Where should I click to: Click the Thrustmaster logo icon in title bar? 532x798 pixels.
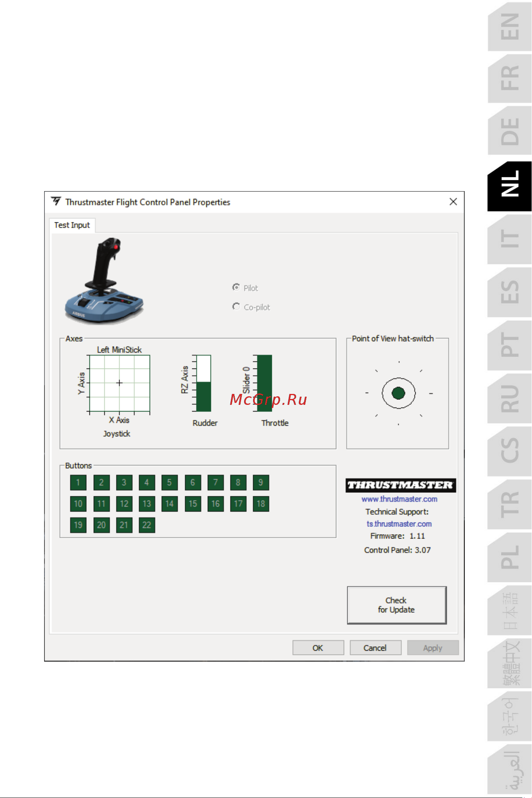click(x=56, y=201)
